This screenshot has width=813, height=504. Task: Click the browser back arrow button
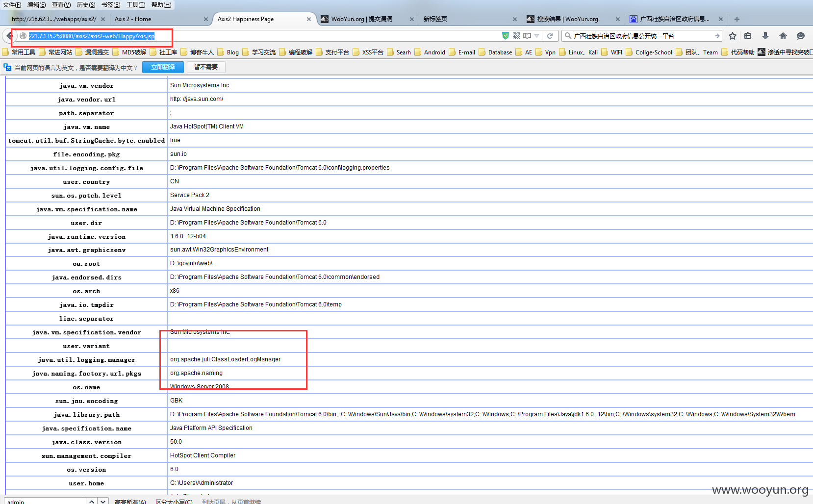tap(10, 36)
